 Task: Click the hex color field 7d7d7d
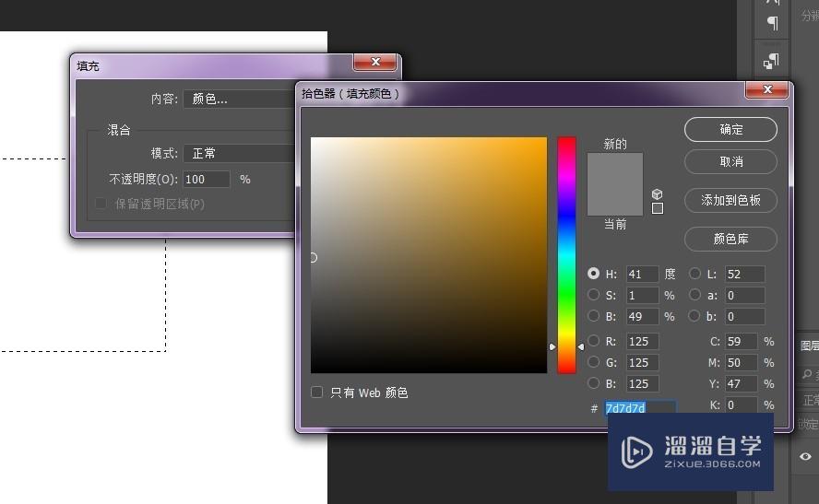coord(640,407)
